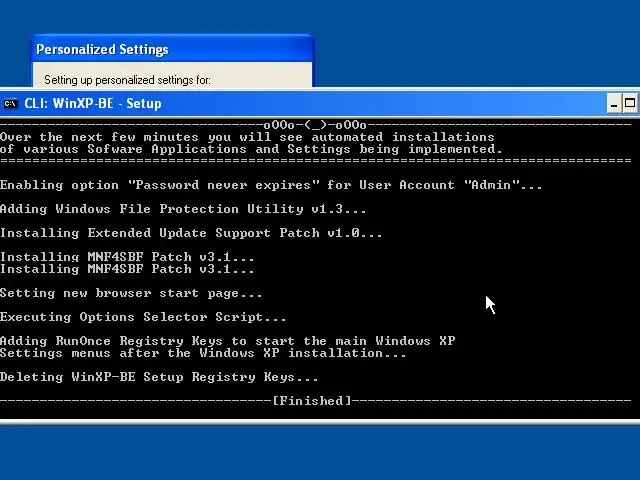Image resolution: width=640 pixels, height=480 pixels.
Task: Click the 'Adding RunOnce Registry Keys' line
Action: click(x=227, y=341)
